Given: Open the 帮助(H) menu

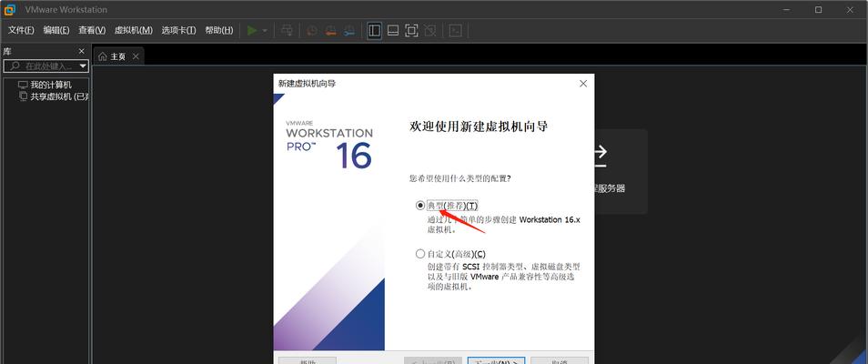Looking at the screenshot, I should pos(219,30).
